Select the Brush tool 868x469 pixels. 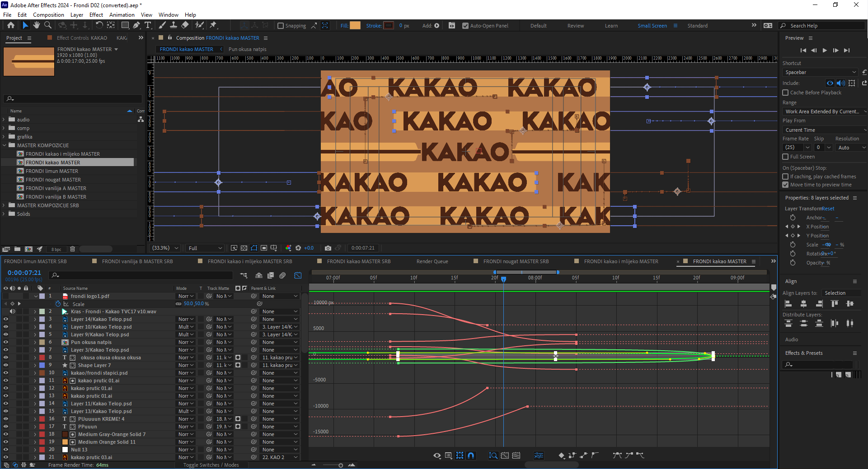(x=162, y=25)
